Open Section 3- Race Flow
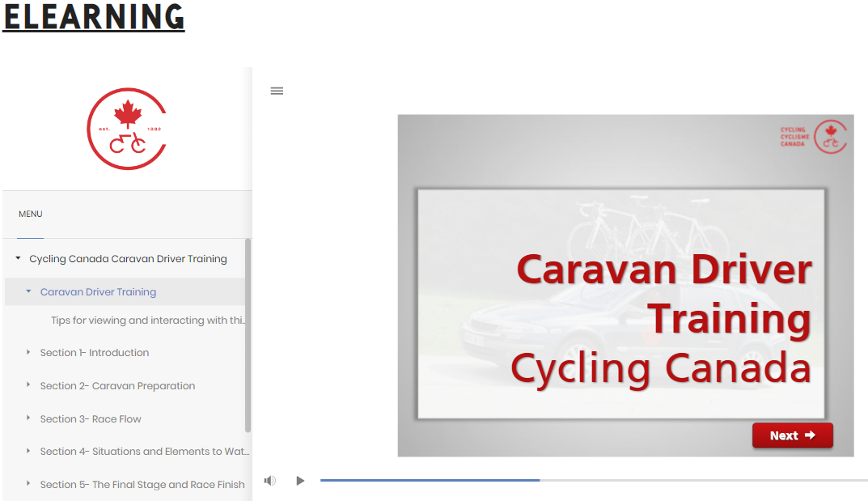The height and width of the screenshot is (501, 868). 91,419
